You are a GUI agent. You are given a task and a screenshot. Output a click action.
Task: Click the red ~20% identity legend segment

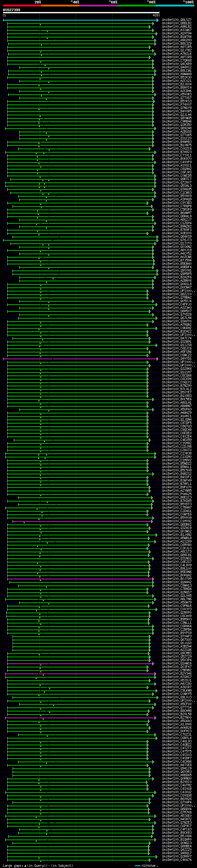pos(22,6)
